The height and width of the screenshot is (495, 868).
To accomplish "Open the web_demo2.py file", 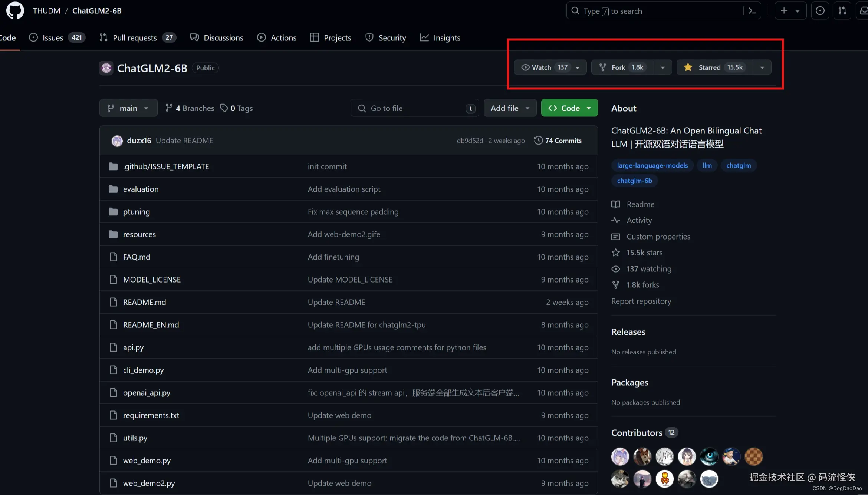I will 149,483.
